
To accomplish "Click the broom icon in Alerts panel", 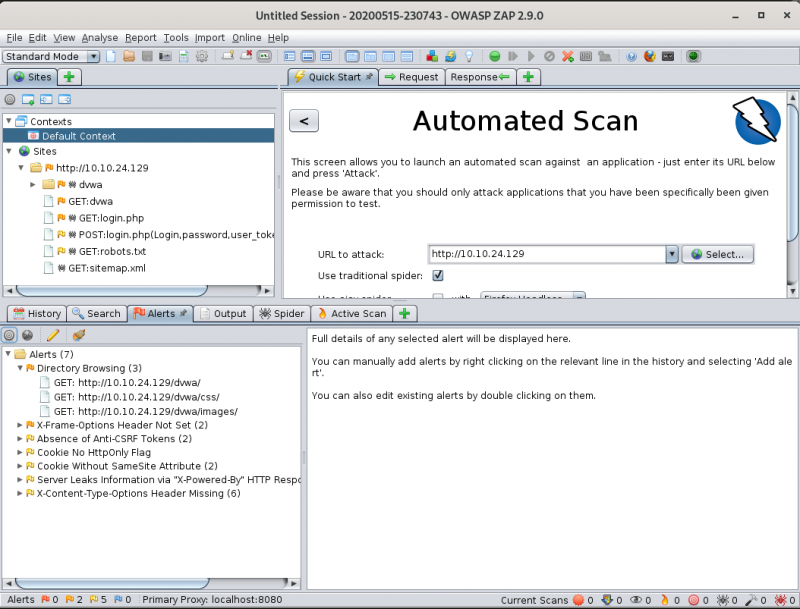I will point(79,335).
